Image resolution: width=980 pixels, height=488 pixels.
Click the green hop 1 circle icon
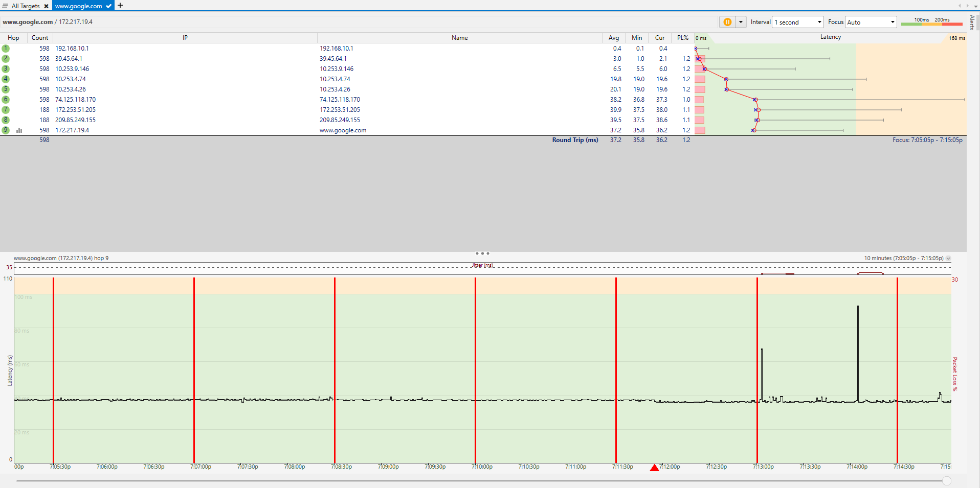[6, 49]
